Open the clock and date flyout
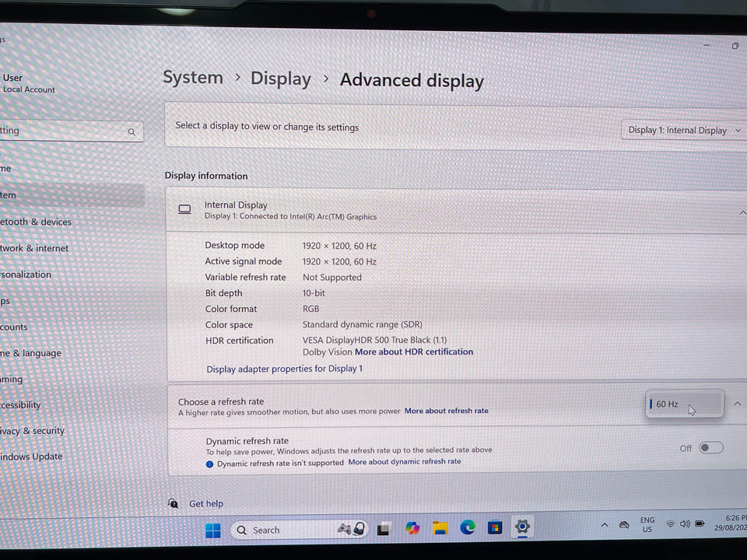This screenshot has height=560, width=747. pos(731,523)
